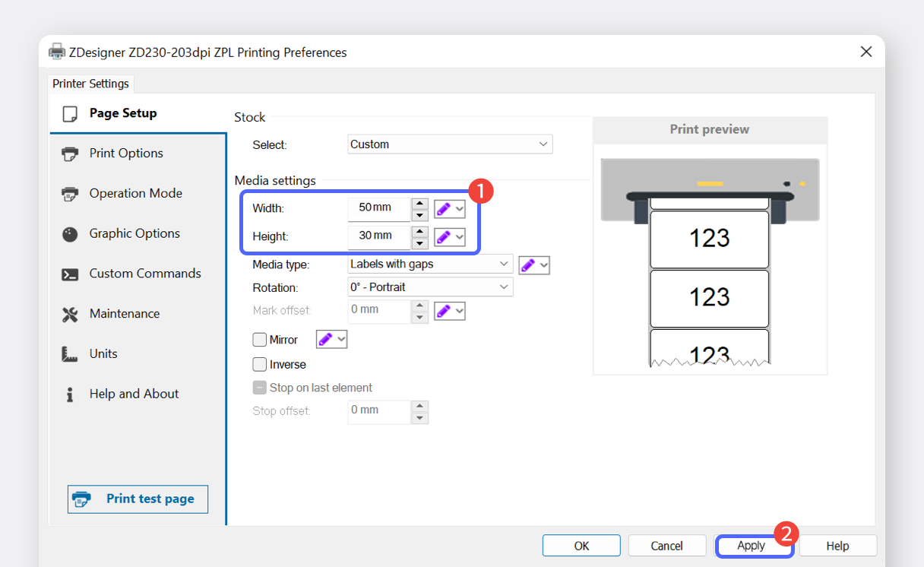924x567 pixels.
Task: Click the Operation Mode sidebar icon
Action: 70,194
